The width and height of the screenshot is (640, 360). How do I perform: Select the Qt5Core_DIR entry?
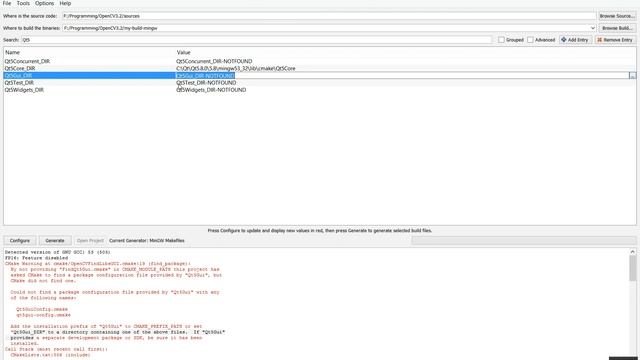tap(20, 69)
